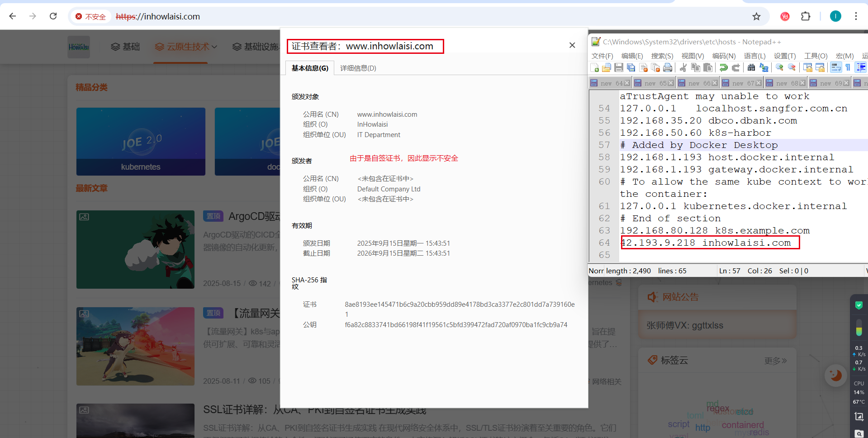Click the 不安全 security warning chip
This screenshot has height=438, width=868.
[90, 17]
